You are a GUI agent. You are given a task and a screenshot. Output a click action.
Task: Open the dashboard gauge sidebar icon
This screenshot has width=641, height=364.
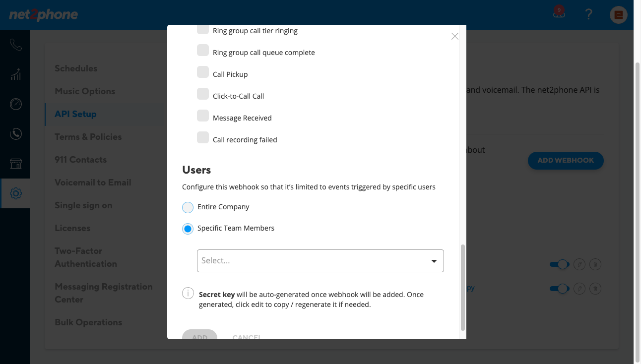(15, 104)
